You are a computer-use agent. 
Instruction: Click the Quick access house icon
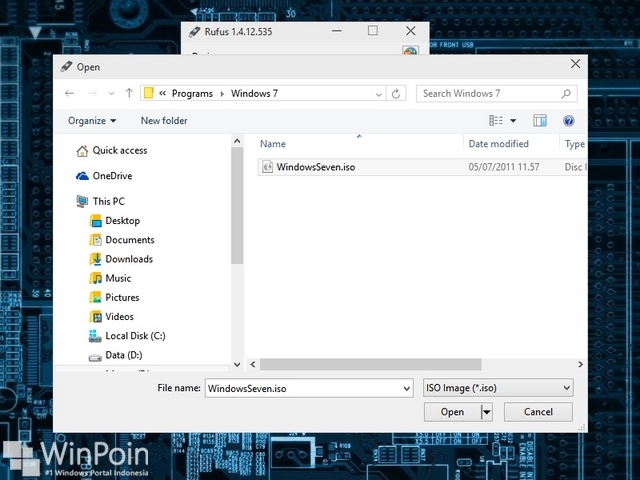(x=82, y=151)
